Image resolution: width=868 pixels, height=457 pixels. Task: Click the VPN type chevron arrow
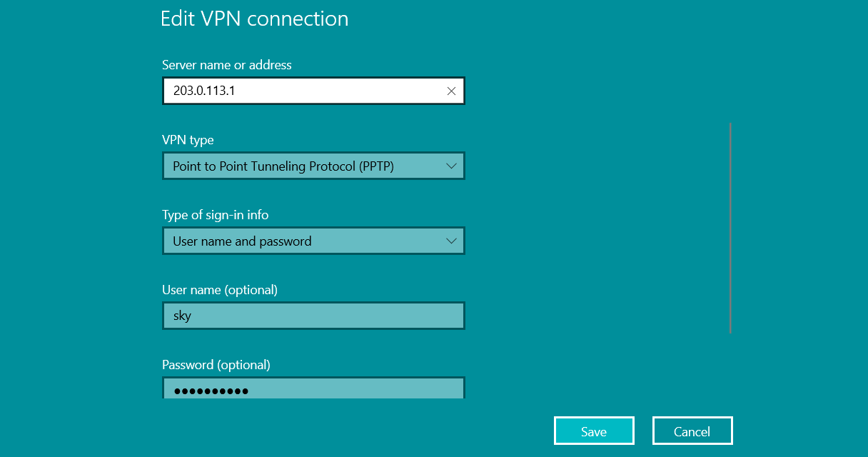[451, 166]
